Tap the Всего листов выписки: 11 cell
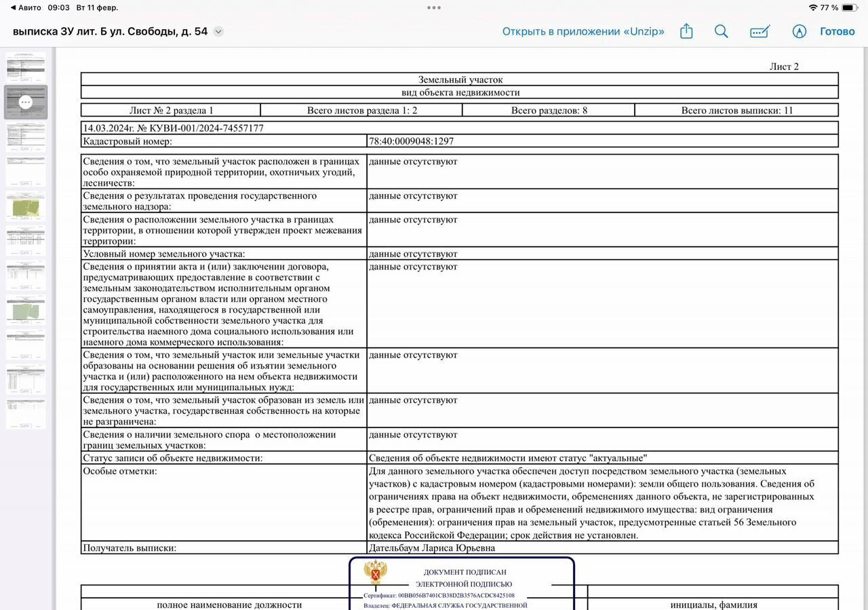 [736, 110]
